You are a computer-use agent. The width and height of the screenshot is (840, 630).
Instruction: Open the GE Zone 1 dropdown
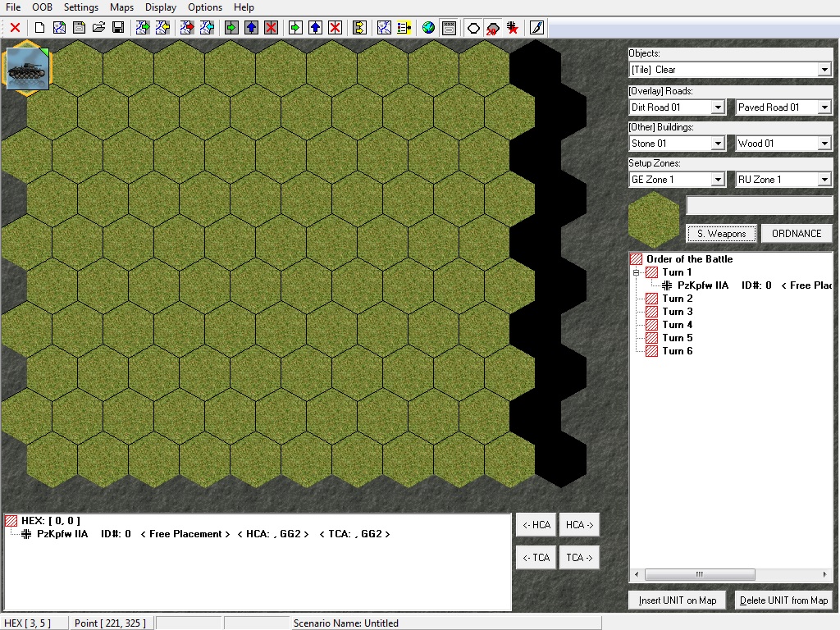point(718,180)
